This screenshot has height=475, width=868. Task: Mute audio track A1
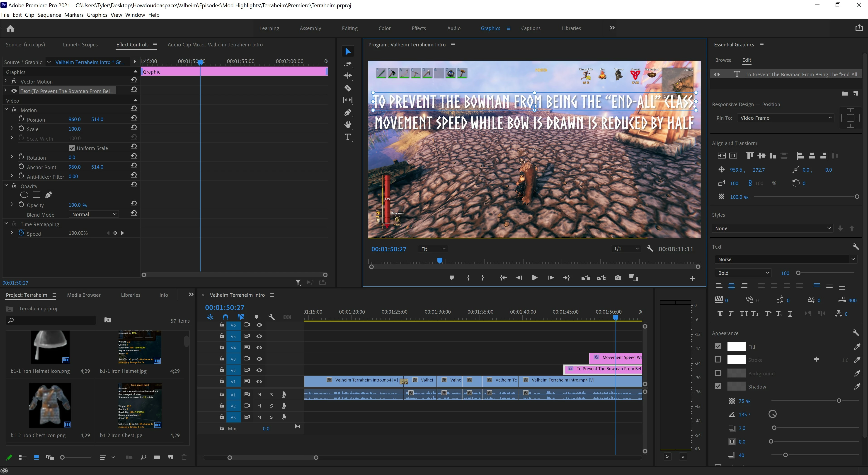pyautogui.click(x=259, y=395)
